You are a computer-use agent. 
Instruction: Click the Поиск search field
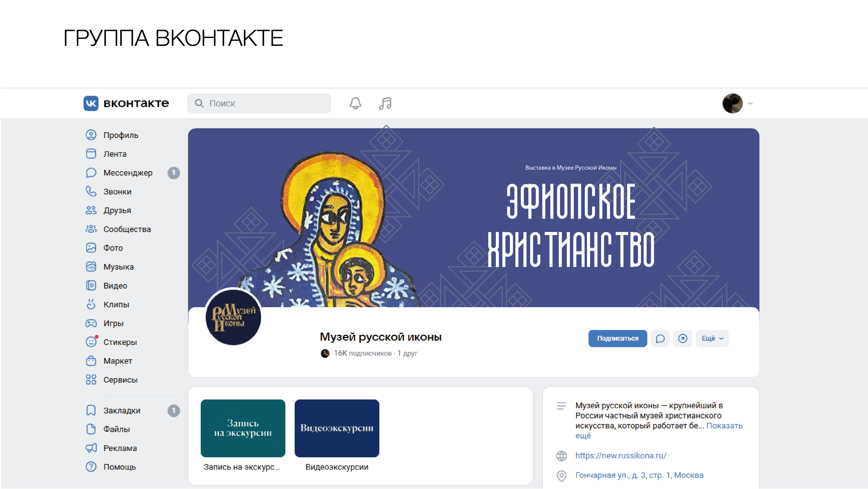(x=259, y=103)
